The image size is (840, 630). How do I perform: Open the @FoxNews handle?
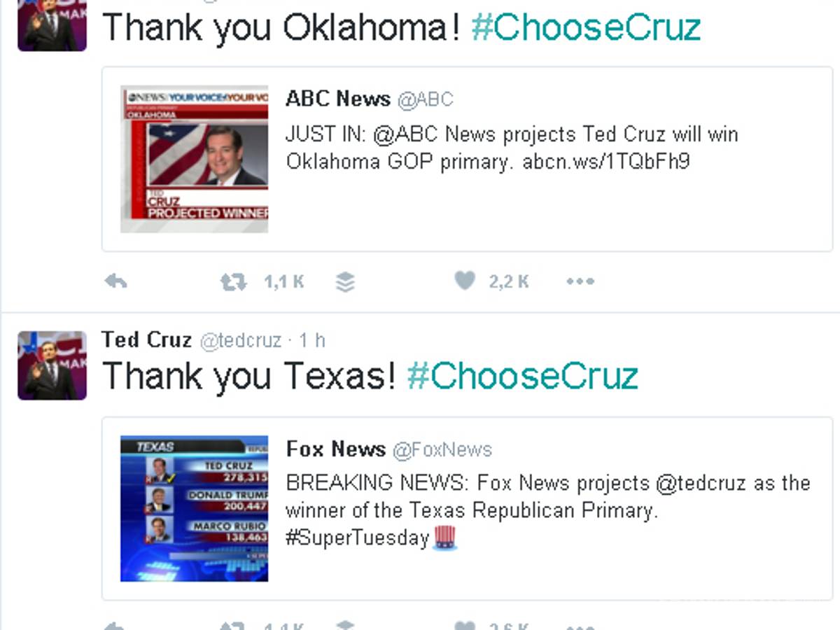[x=442, y=449]
